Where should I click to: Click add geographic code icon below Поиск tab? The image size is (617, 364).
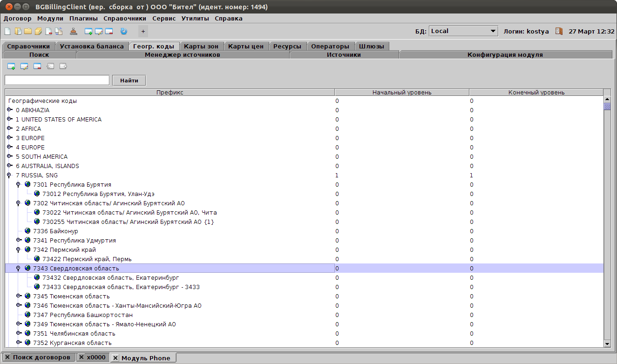tap(11, 66)
